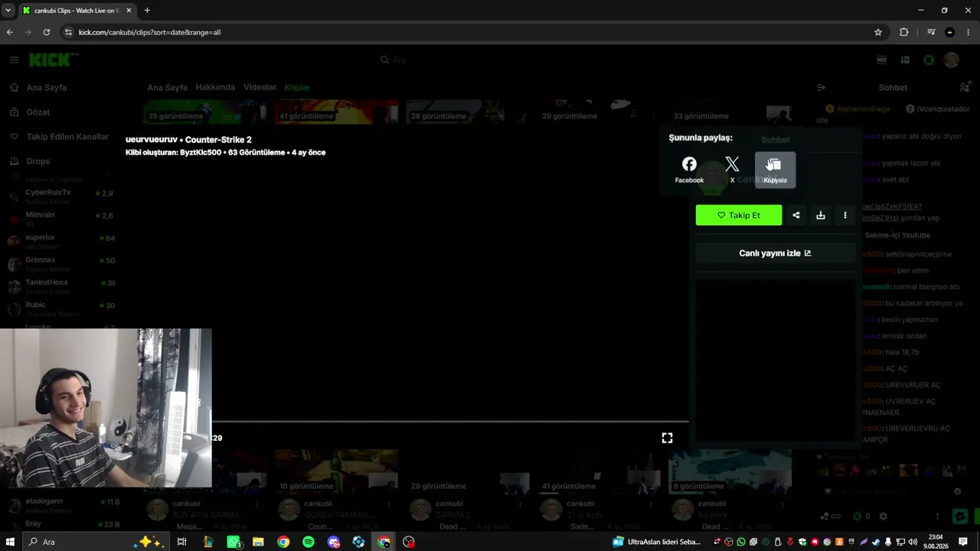Open WhatsApp from the taskbar
Screen dimensions: 980x551
234,542
